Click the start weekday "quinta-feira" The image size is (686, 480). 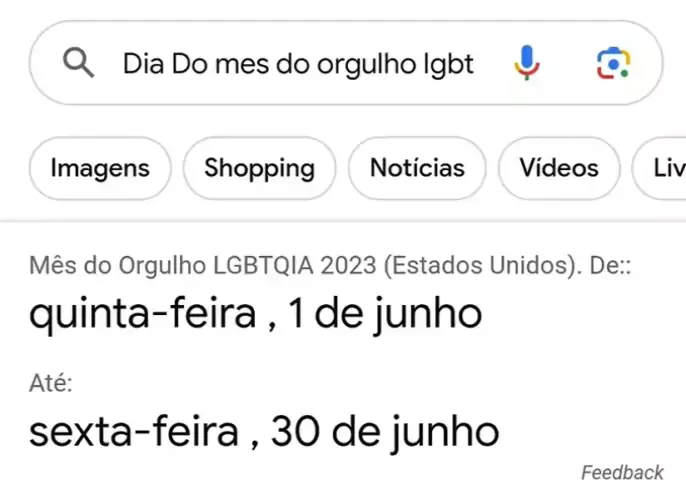[x=142, y=314]
